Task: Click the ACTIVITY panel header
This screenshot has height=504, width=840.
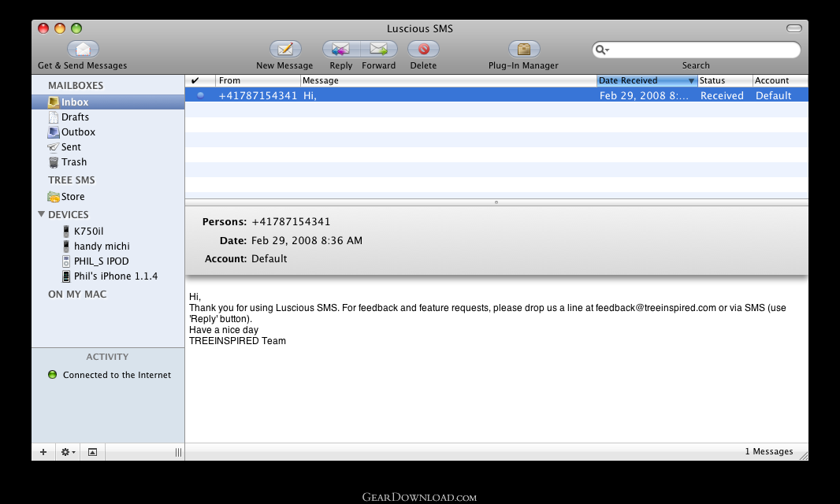Action: coord(107,357)
